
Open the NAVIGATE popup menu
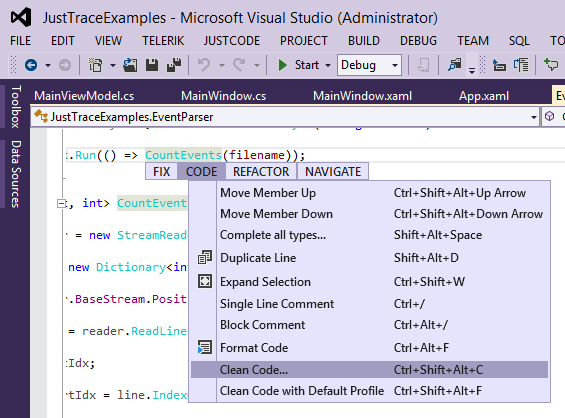pos(333,172)
